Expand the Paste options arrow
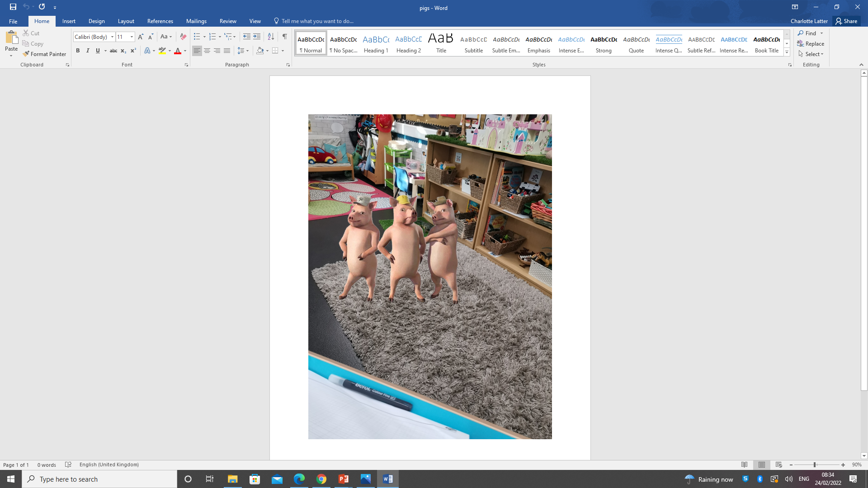Viewport: 868px width, 488px height. point(11,56)
